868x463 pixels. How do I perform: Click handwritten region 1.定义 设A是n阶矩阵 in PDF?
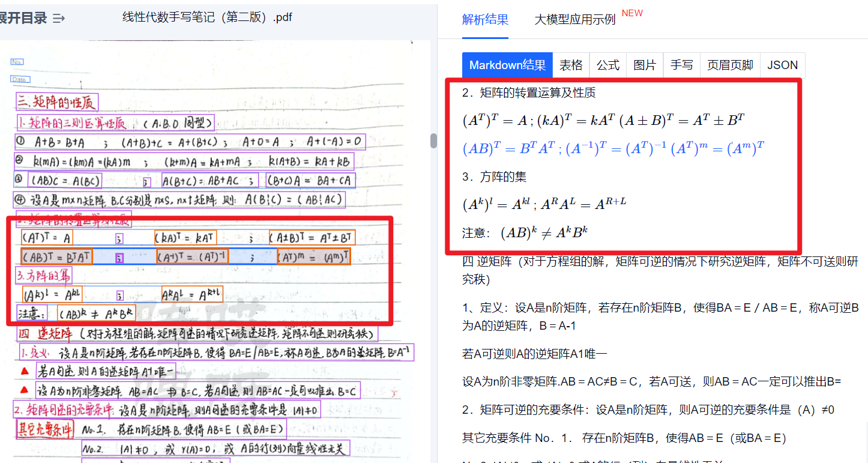[216, 352]
